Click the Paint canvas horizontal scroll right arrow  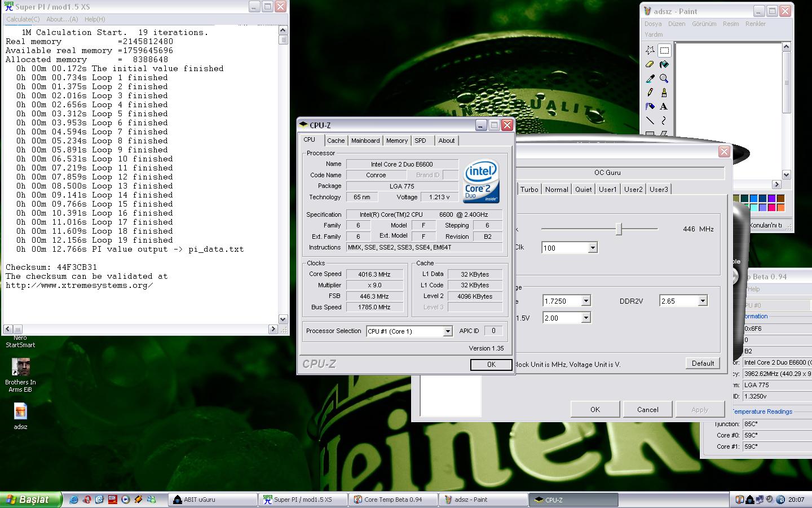[x=776, y=185]
